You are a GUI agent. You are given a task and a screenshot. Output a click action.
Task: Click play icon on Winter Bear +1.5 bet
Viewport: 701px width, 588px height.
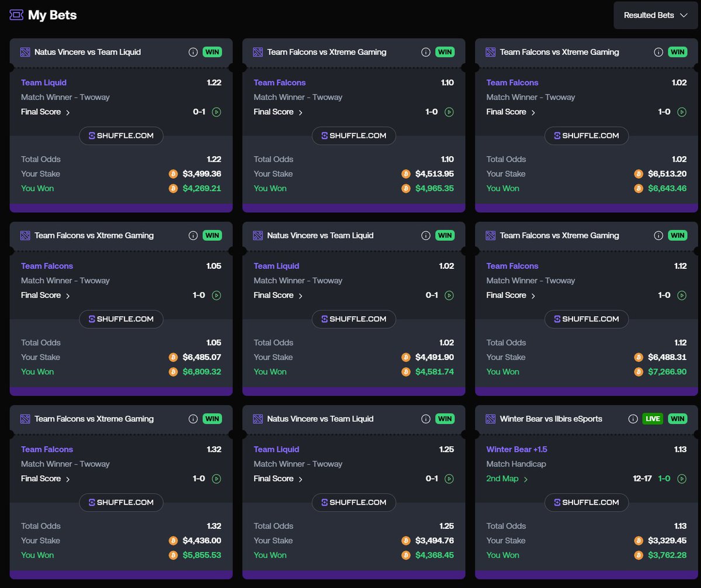coord(682,479)
